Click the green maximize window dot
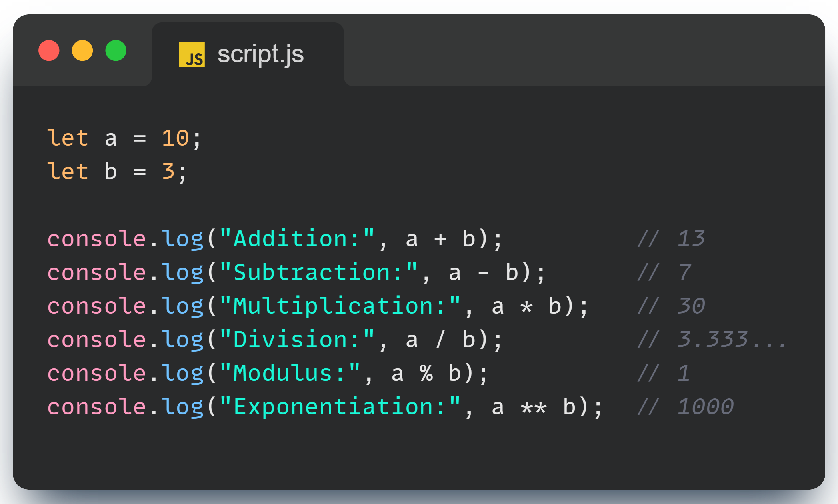Viewport: 838px width, 504px height. [x=116, y=51]
